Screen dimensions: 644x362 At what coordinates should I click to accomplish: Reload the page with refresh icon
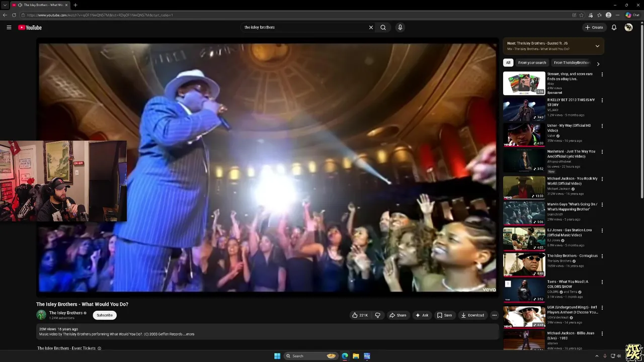pyautogui.click(x=14, y=15)
